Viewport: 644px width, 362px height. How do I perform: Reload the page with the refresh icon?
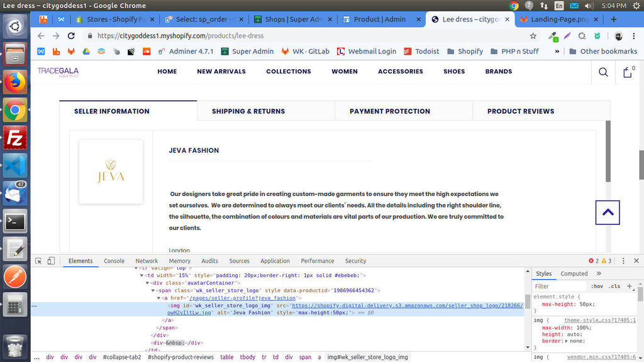click(x=71, y=36)
